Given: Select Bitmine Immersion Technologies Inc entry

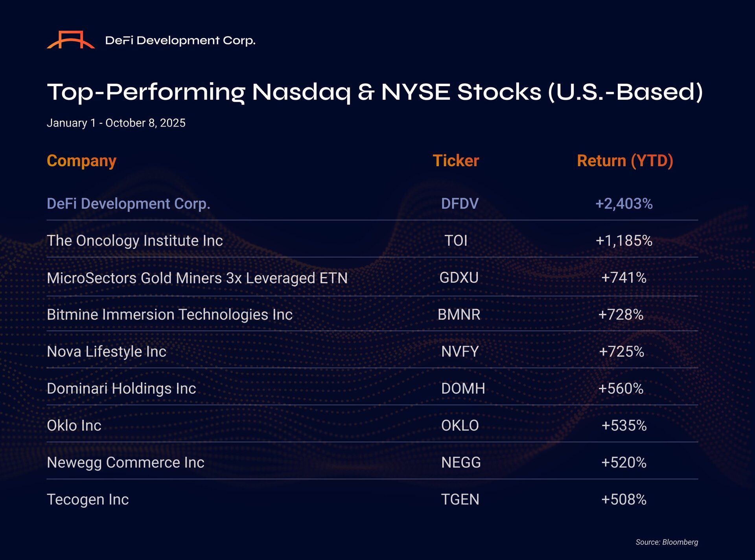Looking at the screenshot, I should click(x=169, y=315).
